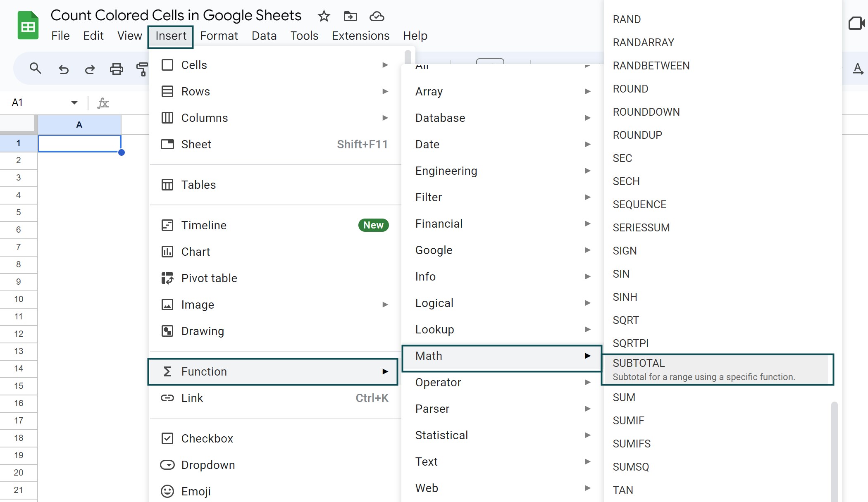Screen dimensions: 868x502
Task: Expand the Financial function category
Action: (502, 224)
